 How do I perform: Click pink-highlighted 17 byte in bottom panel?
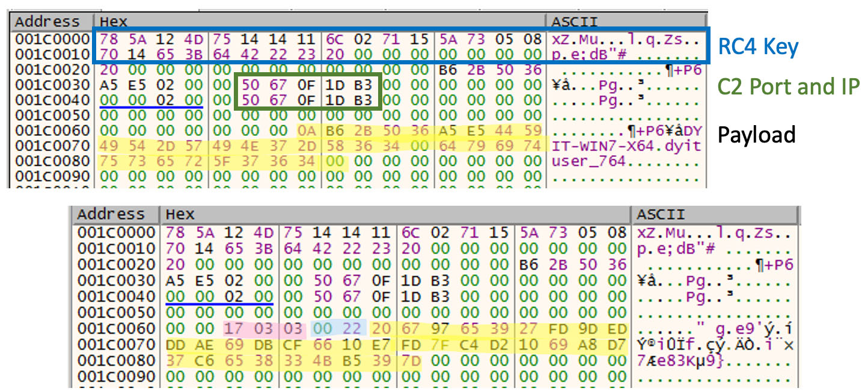pos(233,328)
